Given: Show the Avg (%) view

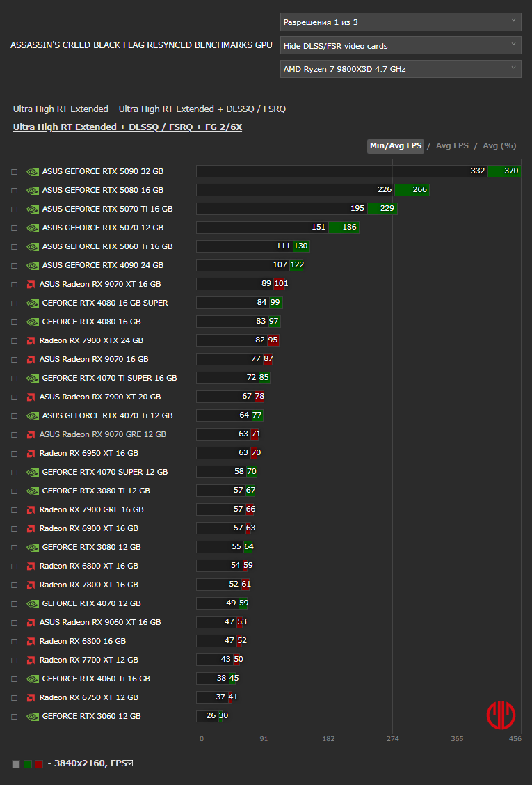Looking at the screenshot, I should coord(499,145).
